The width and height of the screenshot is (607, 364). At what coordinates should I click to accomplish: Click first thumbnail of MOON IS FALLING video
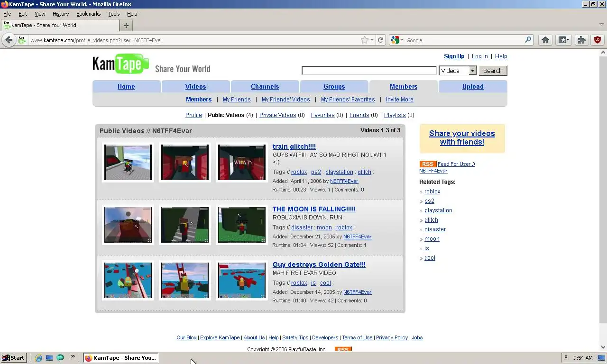128,225
